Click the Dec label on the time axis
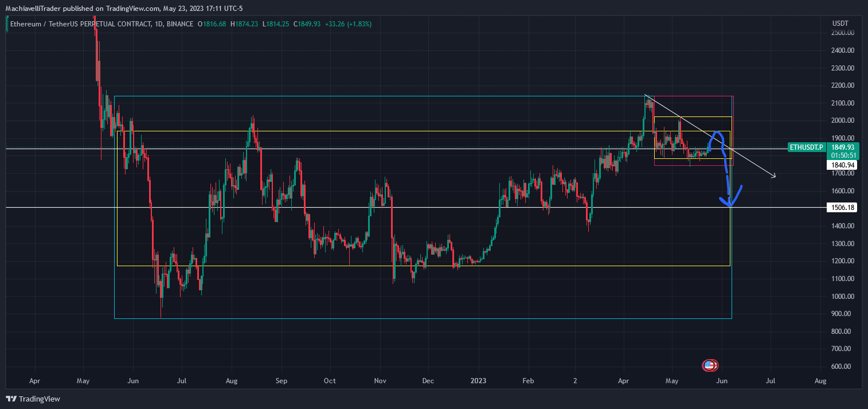The height and width of the screenshot is (409, 868). (x=429, y=381)
